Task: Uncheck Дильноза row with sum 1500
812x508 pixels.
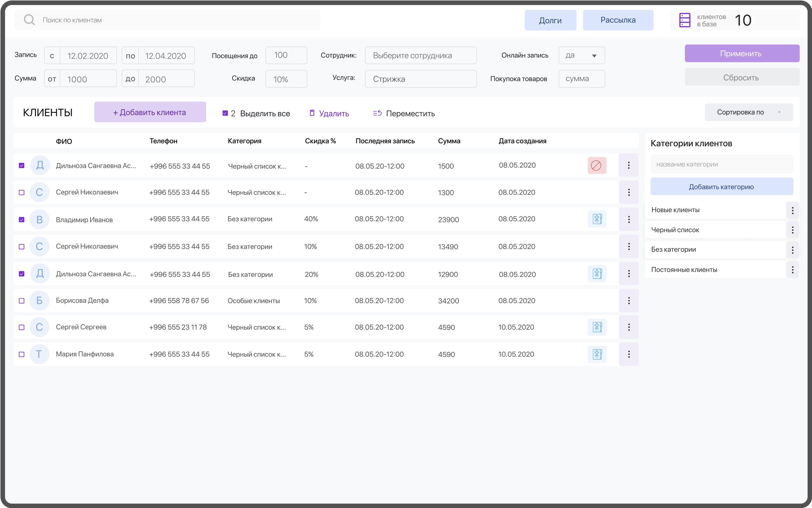Action: (x=22, y=165)
